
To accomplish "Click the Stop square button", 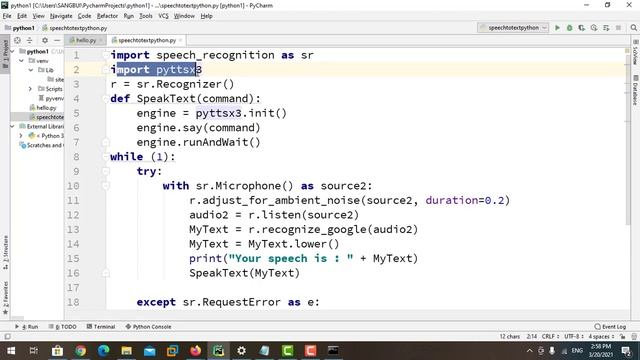I will 618,28.
